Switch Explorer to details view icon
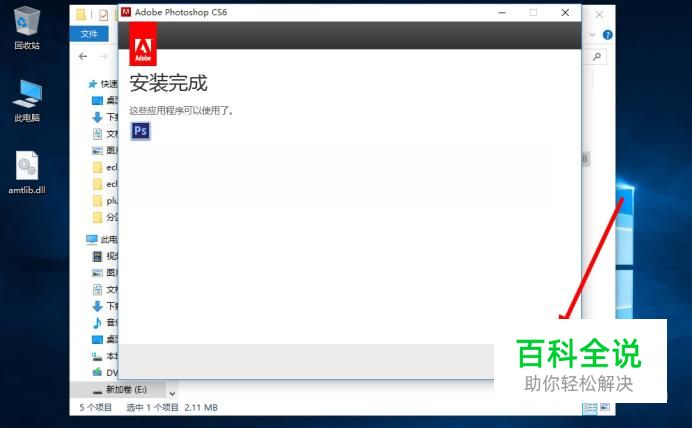The image size is (692, 428). (590, 408)
